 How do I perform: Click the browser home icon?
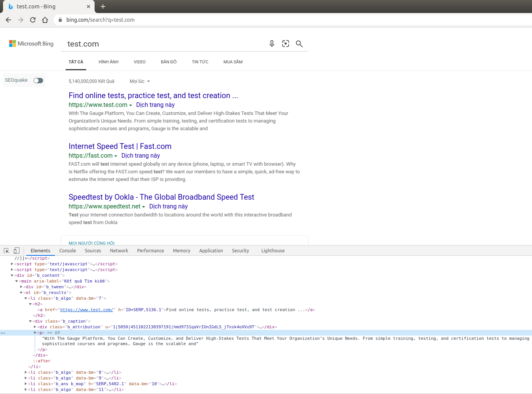(x=45, y=19)
